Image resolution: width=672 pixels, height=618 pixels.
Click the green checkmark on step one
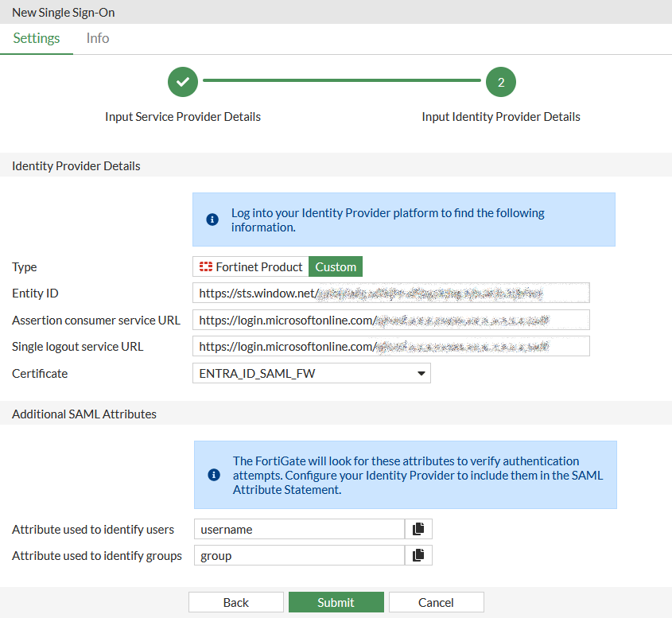click(x=182, y=81)
